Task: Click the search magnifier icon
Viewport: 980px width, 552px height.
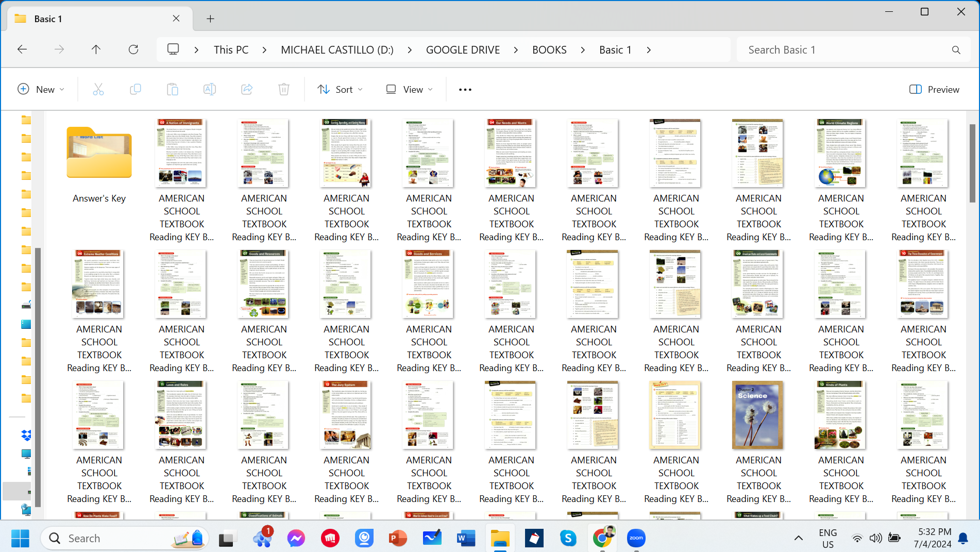Action: point(956,50)
